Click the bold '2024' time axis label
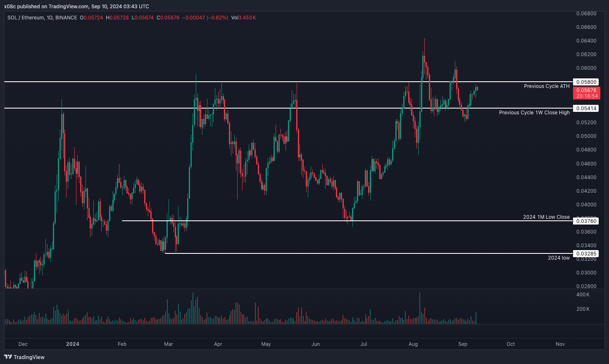This screenshot has width=609, height=364. (x=73, y=344)
